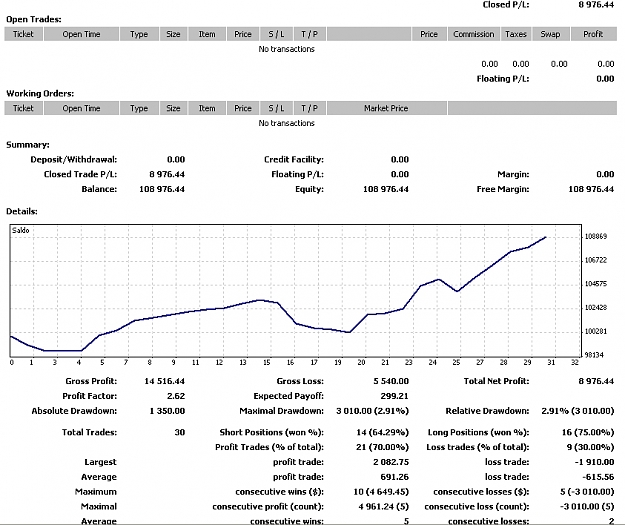The height and width of the screenshot is (525, 625).
Task: Click the Profit Factor value 2.62
Action: pyautogui.click(x=176, y=396)
